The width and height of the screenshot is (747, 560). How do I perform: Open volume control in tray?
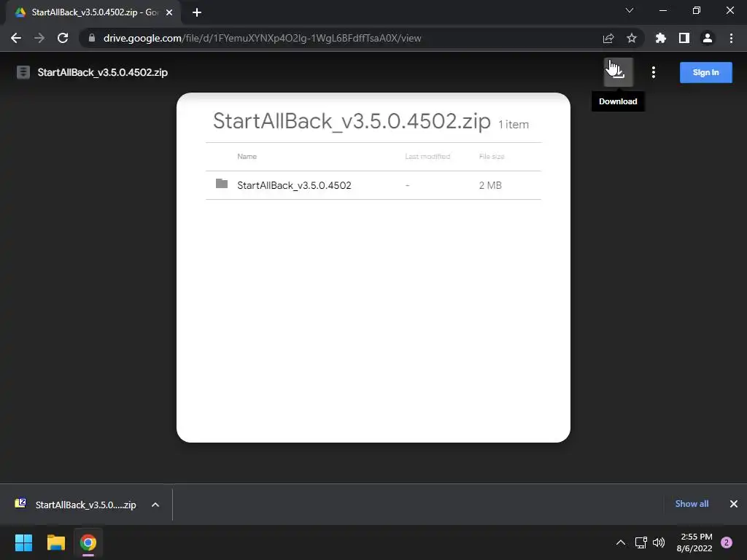point(659,542)
